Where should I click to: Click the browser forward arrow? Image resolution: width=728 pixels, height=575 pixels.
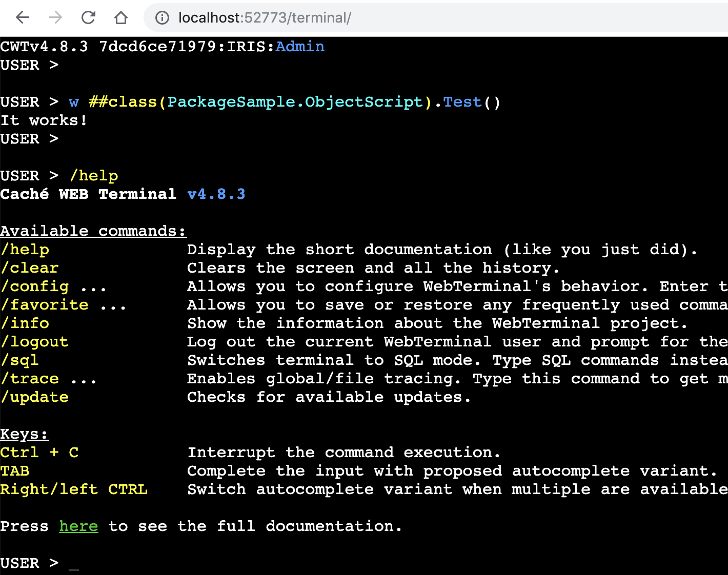pos(55,18)
